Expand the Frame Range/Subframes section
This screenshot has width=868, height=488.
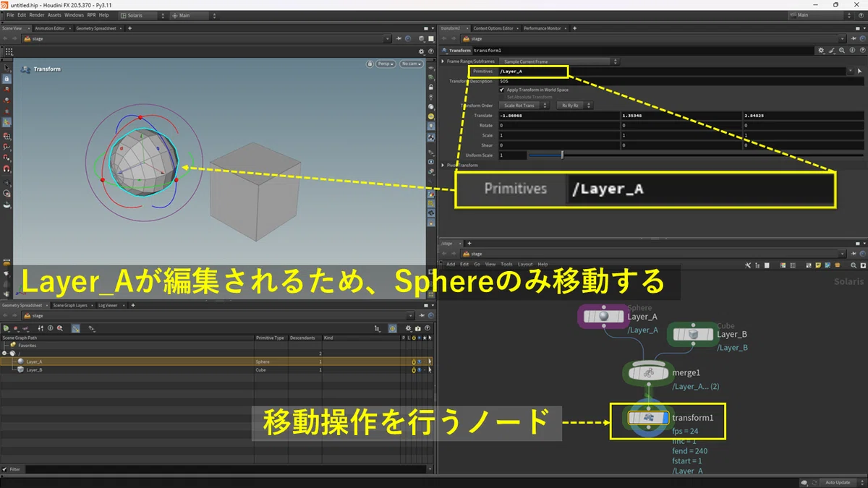(443, 61)
